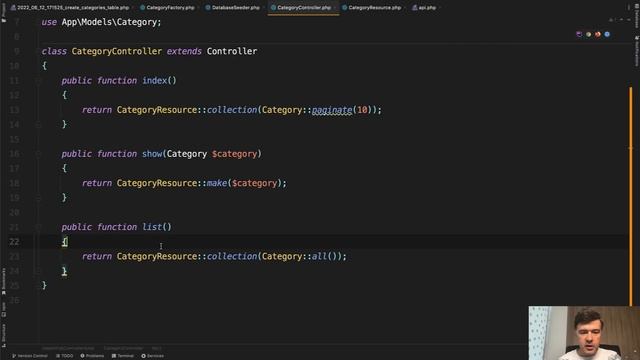The width and height of the screenshot is (640, 360).
Task: Open in PhpStorm built-in preview browser icon
Action: tap(579, 34)
